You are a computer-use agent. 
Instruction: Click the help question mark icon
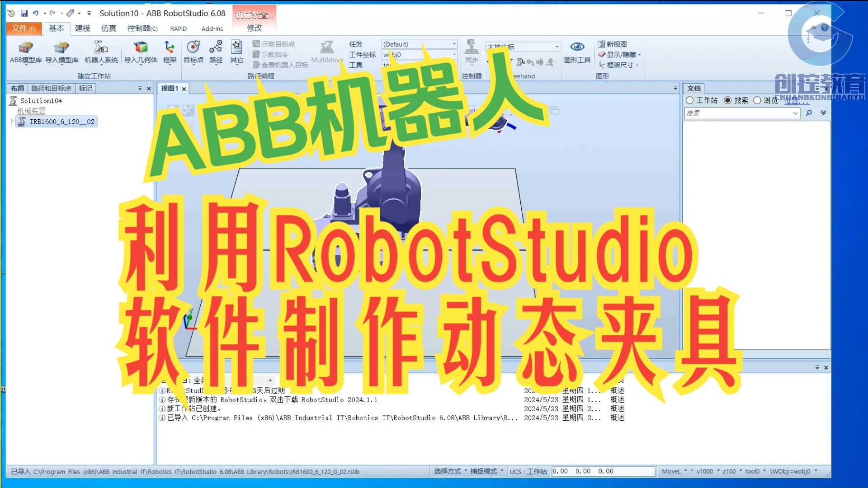[x=825, y=28]
